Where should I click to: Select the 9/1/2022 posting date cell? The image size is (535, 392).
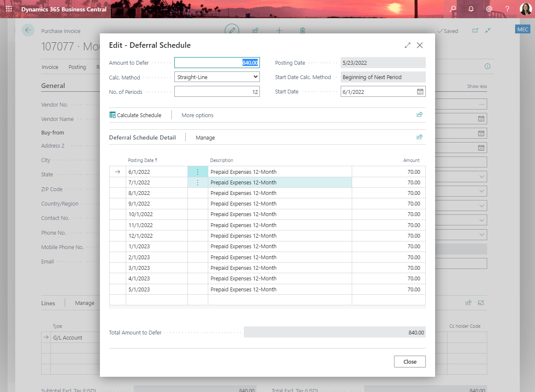point(157,203)
